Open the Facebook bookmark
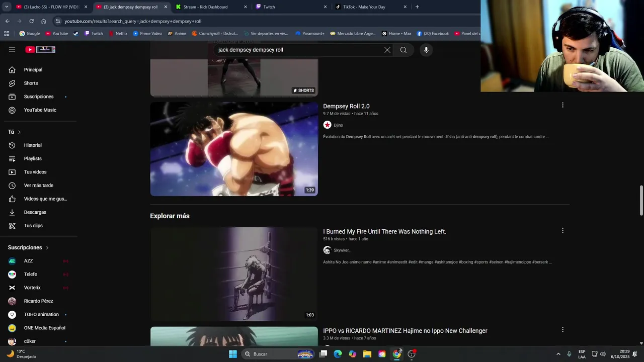644x362 pixels. point(433,34)
